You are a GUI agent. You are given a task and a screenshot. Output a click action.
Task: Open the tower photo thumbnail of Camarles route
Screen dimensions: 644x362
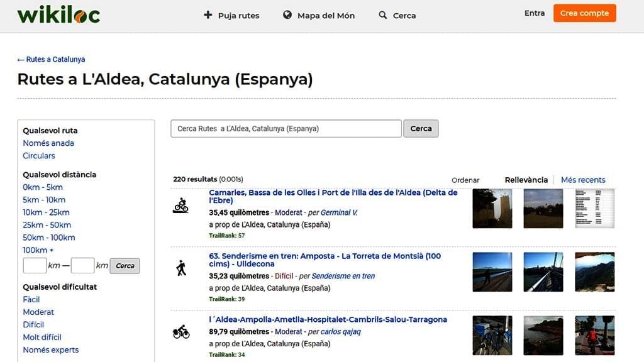point(492,209)
